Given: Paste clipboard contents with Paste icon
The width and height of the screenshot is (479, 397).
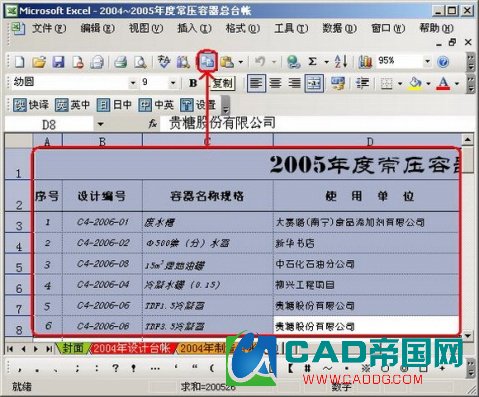Looking at the screenshot, I should pyautogui.click(x=227, y=62).
